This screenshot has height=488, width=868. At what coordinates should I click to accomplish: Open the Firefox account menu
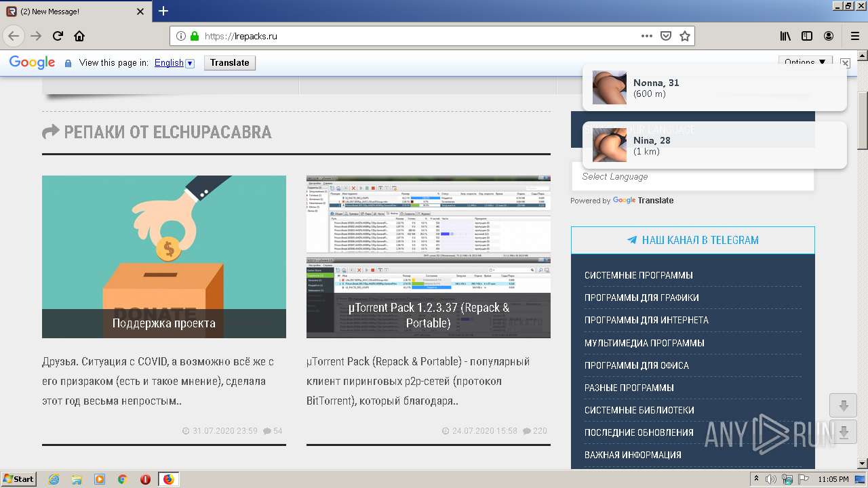829,36
